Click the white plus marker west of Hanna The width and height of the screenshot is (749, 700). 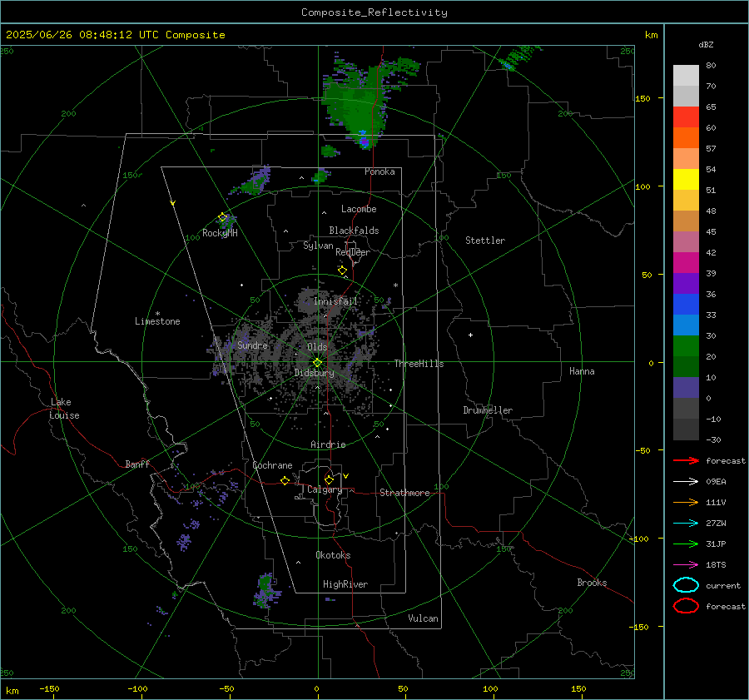[470, 335]
